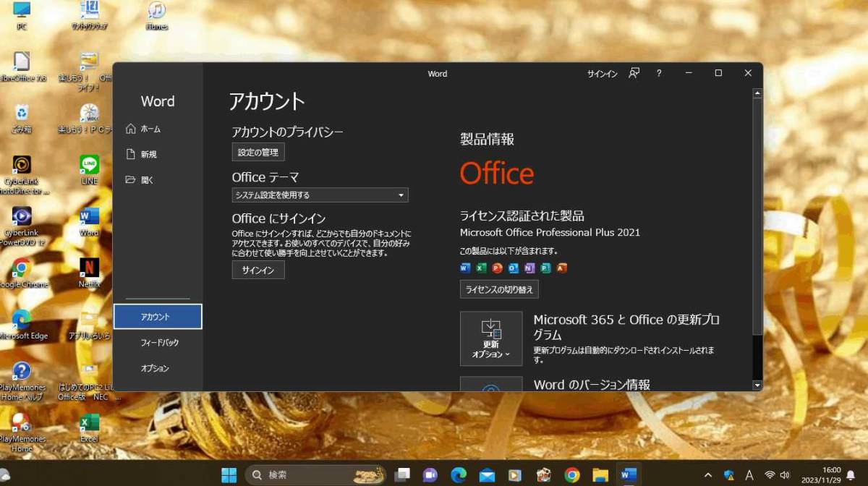Show hidden tray icons chevron

coord(710,475)
